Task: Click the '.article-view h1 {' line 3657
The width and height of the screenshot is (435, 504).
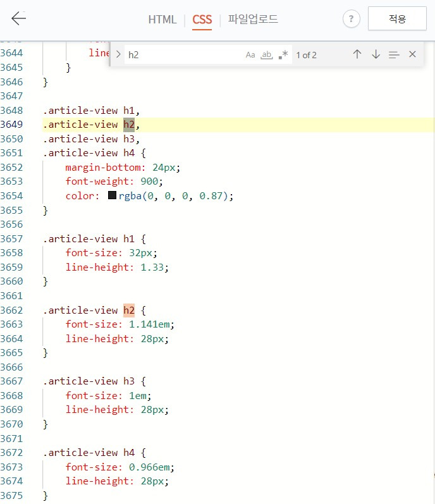Action: pyautogui.click(x=94, y=239)
